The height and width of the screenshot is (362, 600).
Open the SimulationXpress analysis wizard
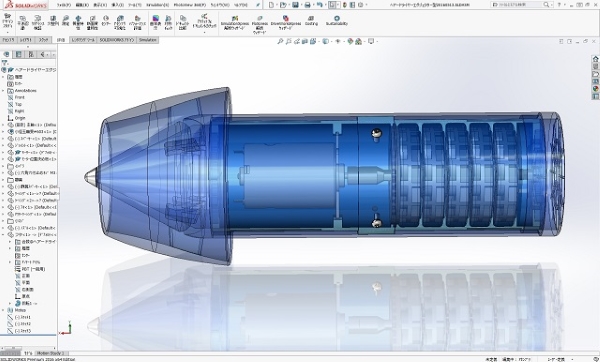click(235, 23)
